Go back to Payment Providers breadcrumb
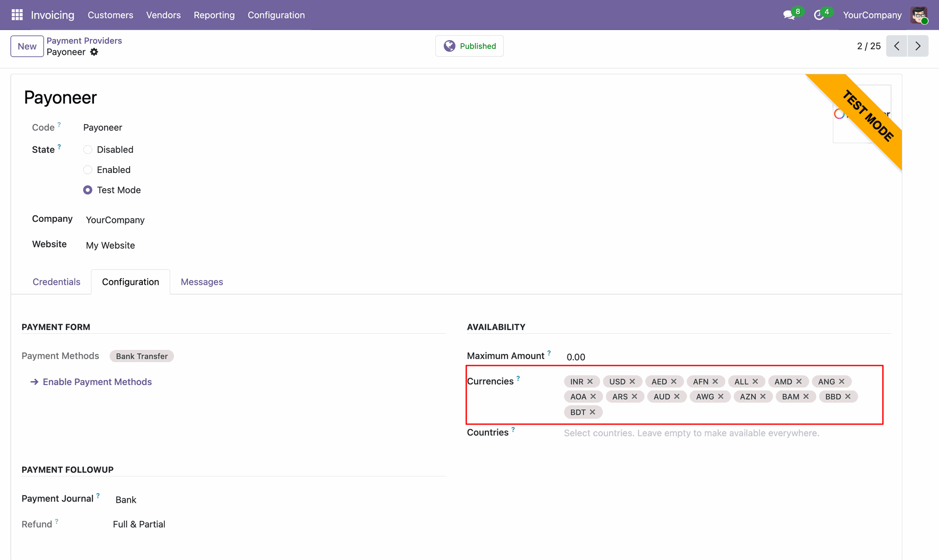Screen dimensions: 939x560 [x=84, y=41]
